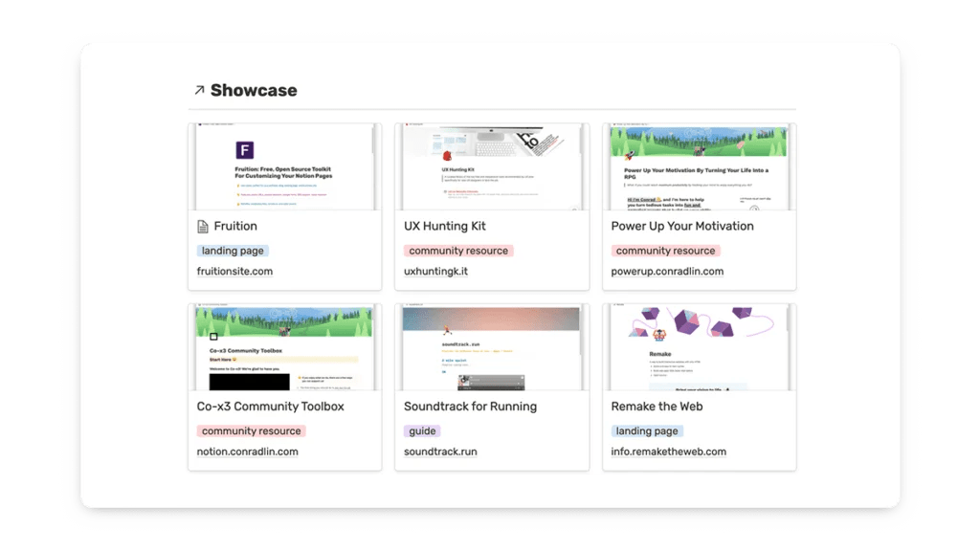Click the Power Up Your Motivation title

(x=682, y=226)
